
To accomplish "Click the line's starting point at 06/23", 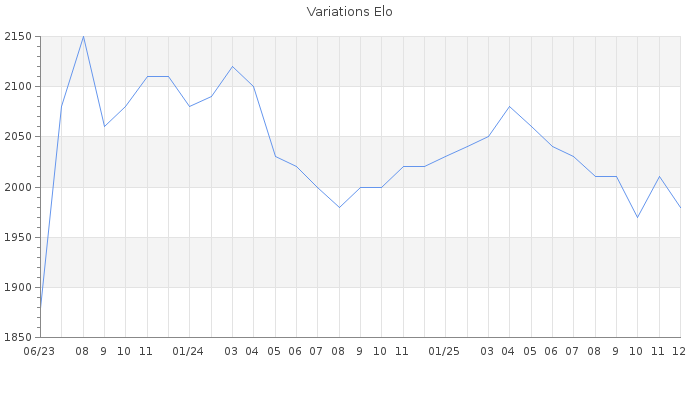I will coord(40,307).
